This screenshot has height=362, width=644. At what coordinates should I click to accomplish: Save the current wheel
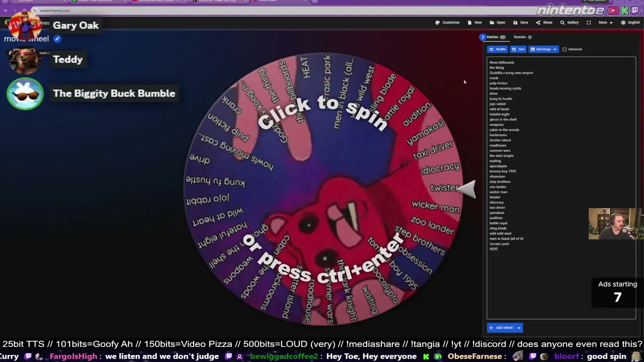click(x=520, y=23)
